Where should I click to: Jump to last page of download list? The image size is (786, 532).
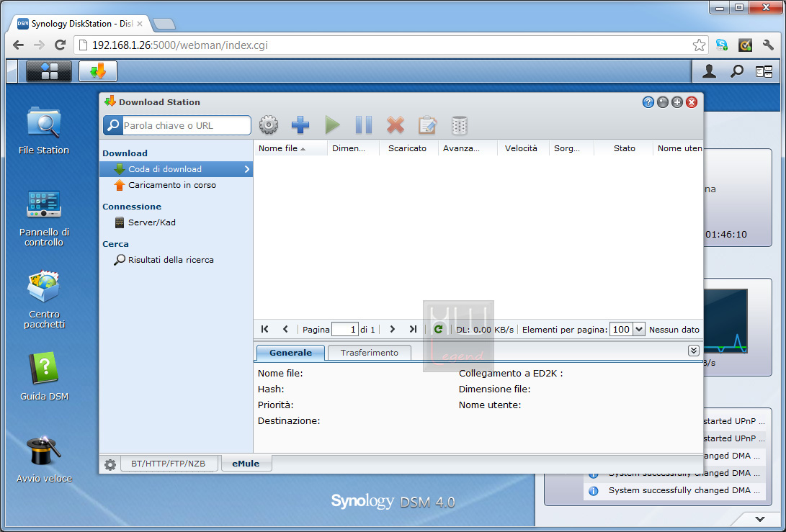click(x=413, y=329)
